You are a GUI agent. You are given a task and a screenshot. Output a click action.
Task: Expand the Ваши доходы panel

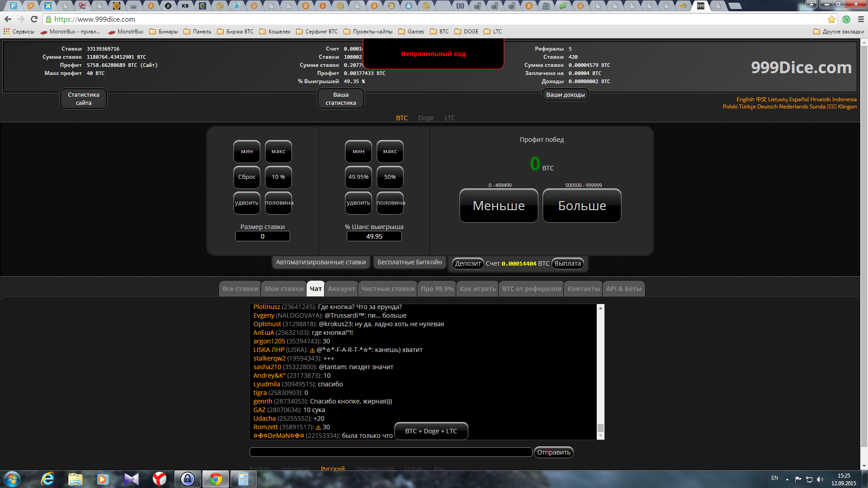pyautogui.click(x=565, y=95)
